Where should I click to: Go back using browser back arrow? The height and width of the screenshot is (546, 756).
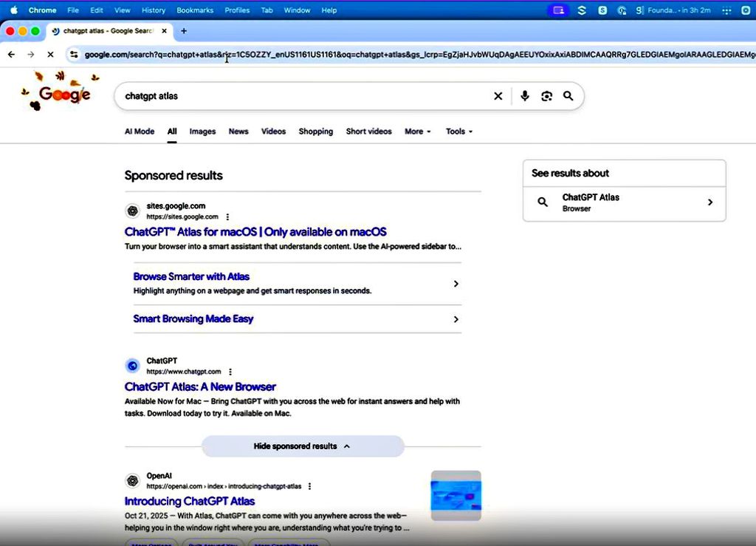[11, 55]
